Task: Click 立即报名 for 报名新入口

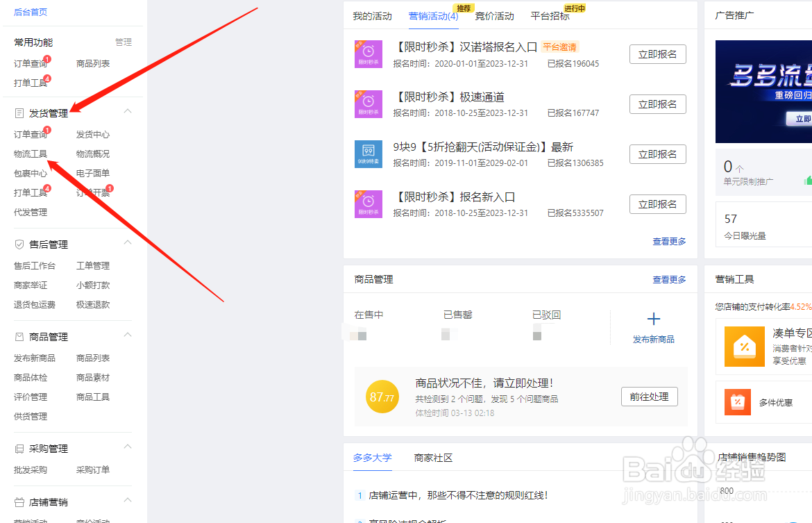Action: click(x=658, y=204)
